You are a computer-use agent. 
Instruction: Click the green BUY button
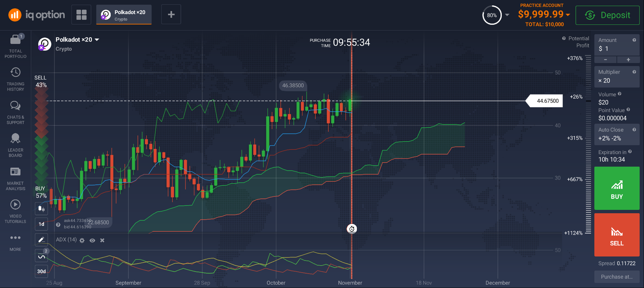(617, 188)
